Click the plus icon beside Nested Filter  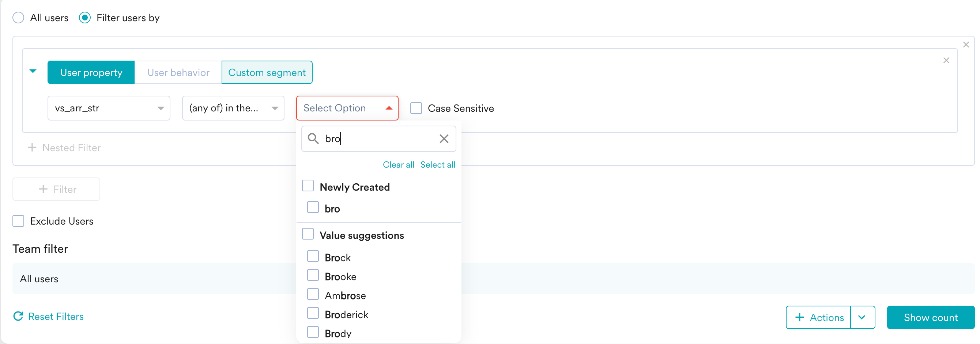(x=32, y=148)
